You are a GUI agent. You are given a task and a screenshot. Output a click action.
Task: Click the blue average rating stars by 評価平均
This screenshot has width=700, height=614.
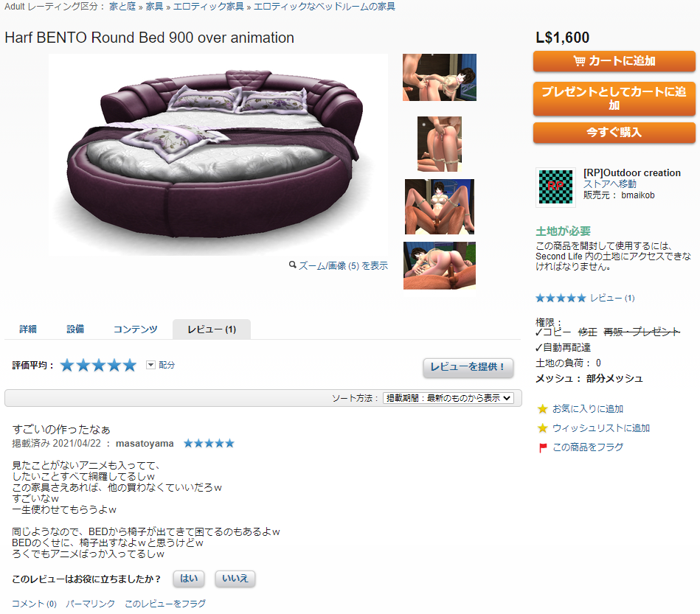(x=98, y=366)
